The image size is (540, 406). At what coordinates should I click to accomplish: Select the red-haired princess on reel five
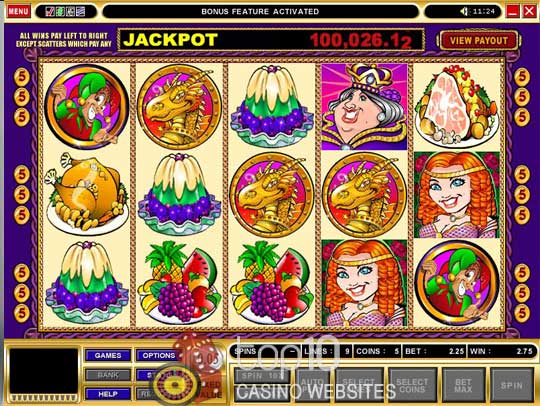pyautogui.click(x=457, y=195)
